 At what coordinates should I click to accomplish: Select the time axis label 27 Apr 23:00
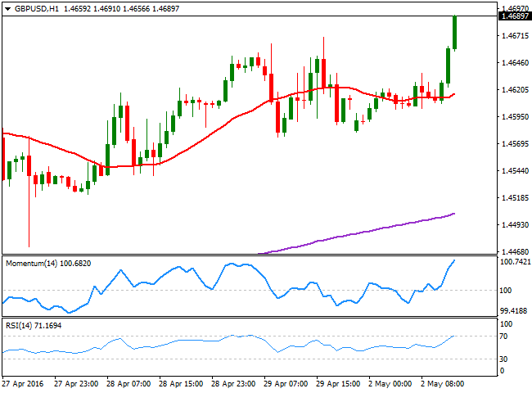76,384
